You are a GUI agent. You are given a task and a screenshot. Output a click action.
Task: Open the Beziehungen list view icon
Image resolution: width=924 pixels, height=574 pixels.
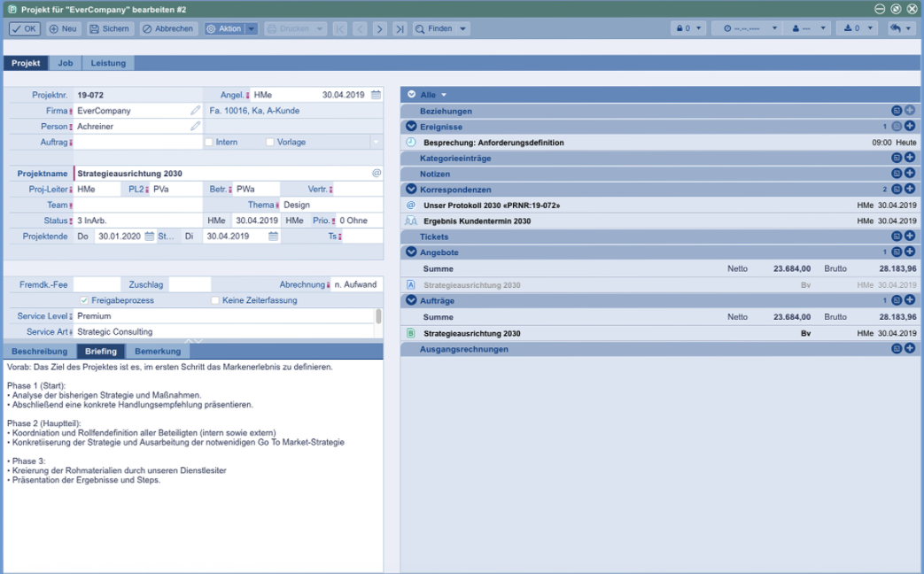[897, 110]
